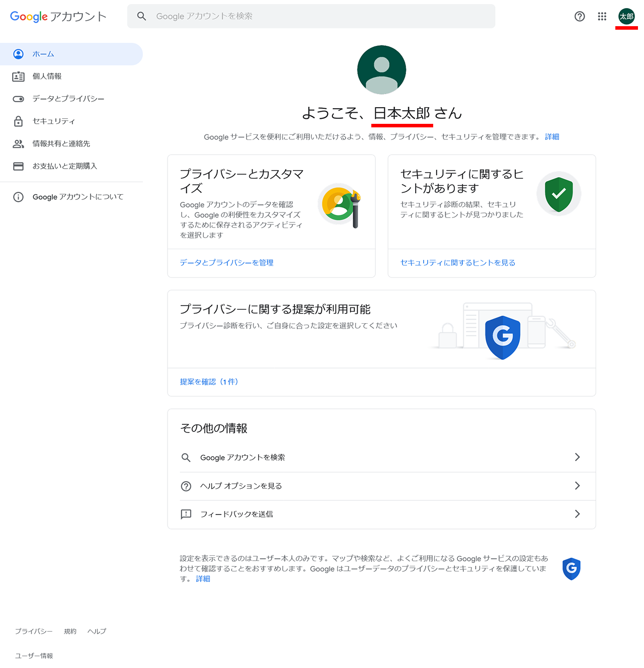
Task: Click the question mark icon beside ヘルプ オプションを見る
Action: pyautogui.click(x=186, y=486)
